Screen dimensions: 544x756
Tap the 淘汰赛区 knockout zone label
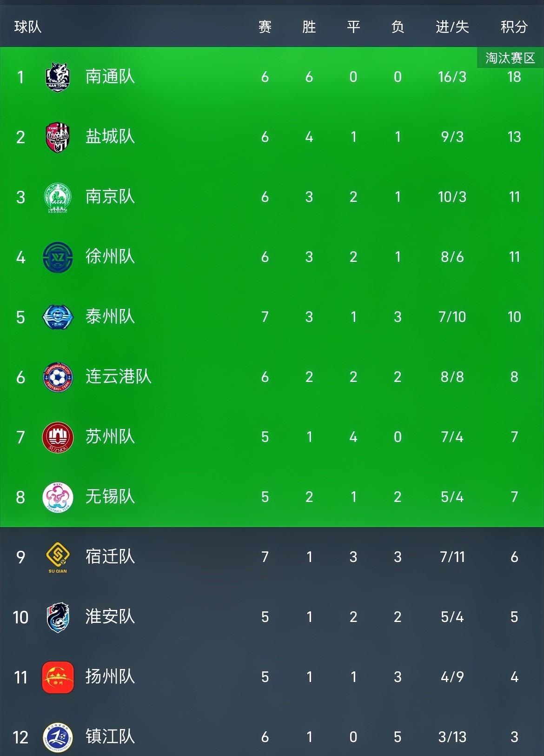click(x=511, y=58)
